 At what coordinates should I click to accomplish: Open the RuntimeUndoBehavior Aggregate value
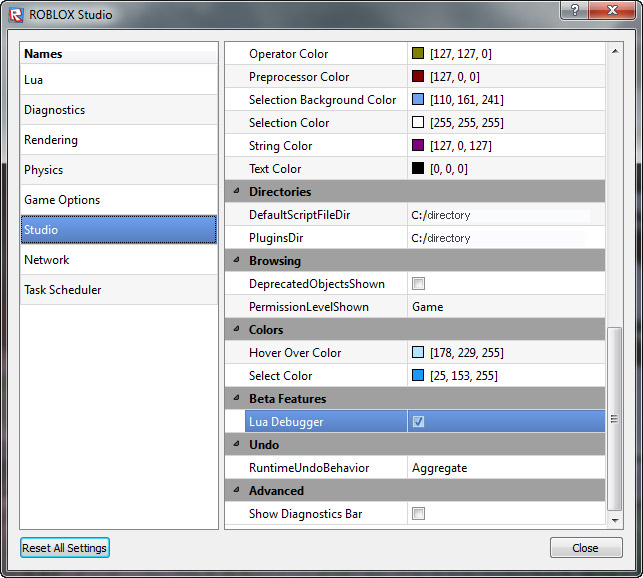pos(506,468)
